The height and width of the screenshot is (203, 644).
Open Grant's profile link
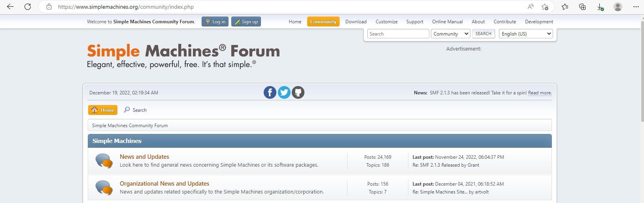click(x=473, y=165)
